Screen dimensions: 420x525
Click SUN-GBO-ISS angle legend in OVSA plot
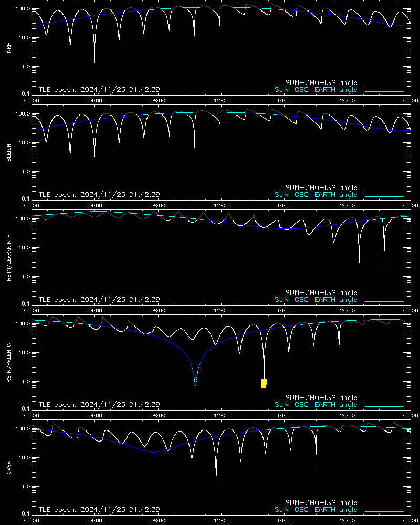pyautogui.click(x=321, y=502)
